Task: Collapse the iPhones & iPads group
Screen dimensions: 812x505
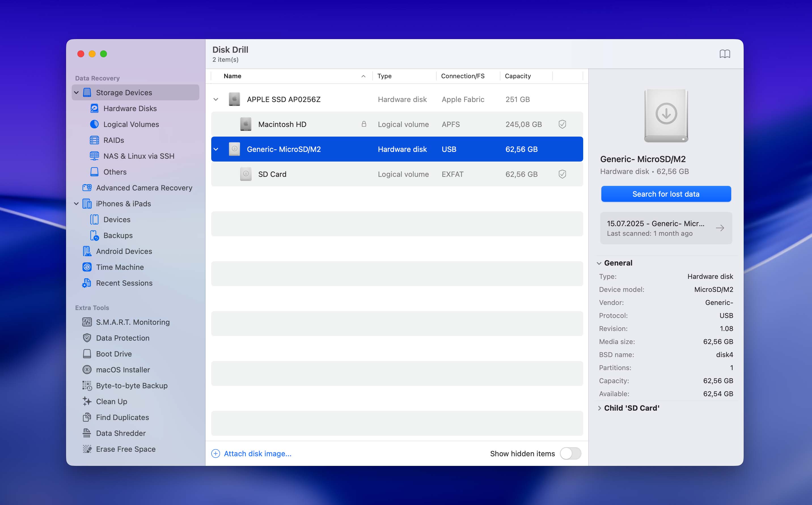Action: pos(76,204)
